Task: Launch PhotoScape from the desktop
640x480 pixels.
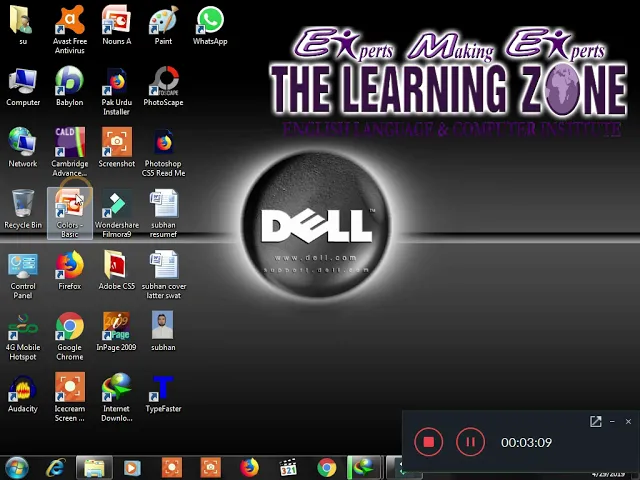Action: coord(163,87)
